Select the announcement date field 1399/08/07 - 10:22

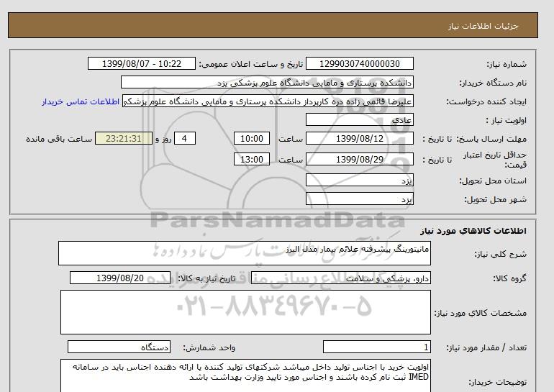pyautogui.click(x=141, y=63)
